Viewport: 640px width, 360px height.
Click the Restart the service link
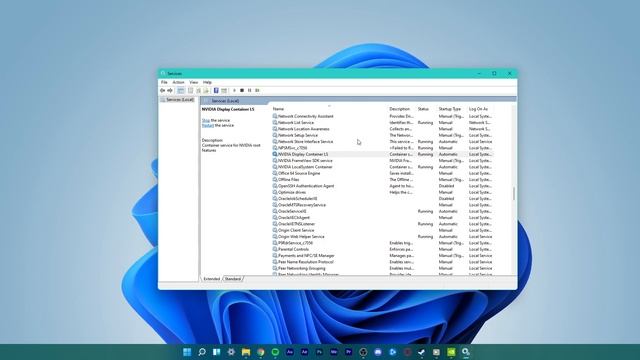click(x=208, y=126)
